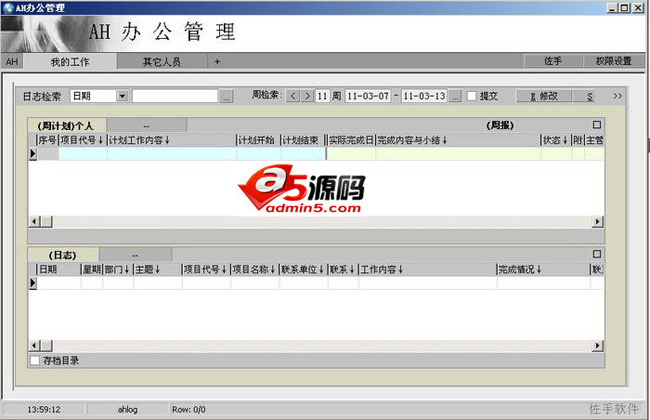Add a new tab with plus

(x=217, y=62)
